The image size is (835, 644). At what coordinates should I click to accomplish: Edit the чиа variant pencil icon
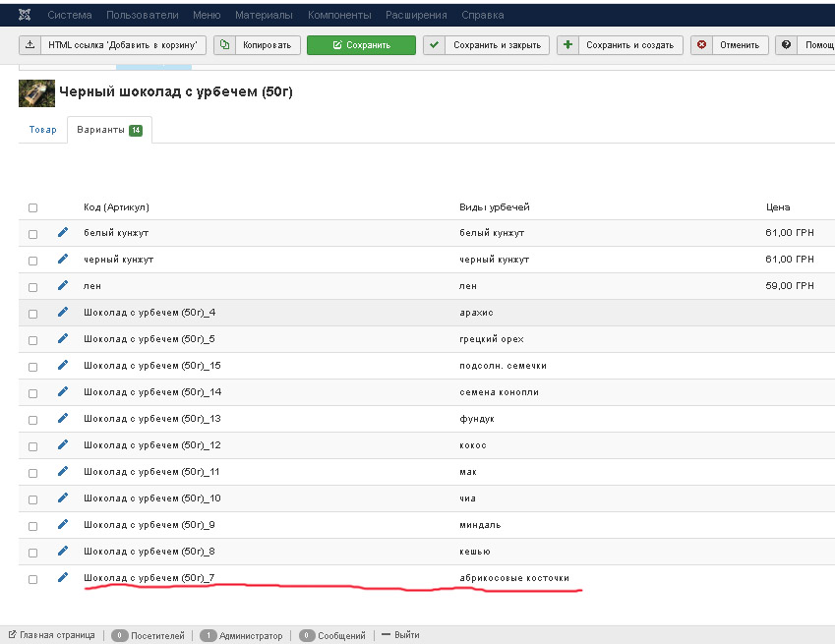pyautogui.click(x=63, y=498)
